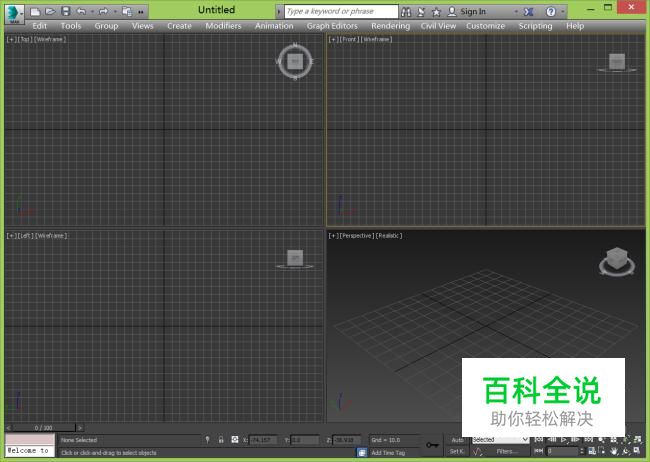
Task: Open the Modifiers menu
Action: [x=223, y=26]
